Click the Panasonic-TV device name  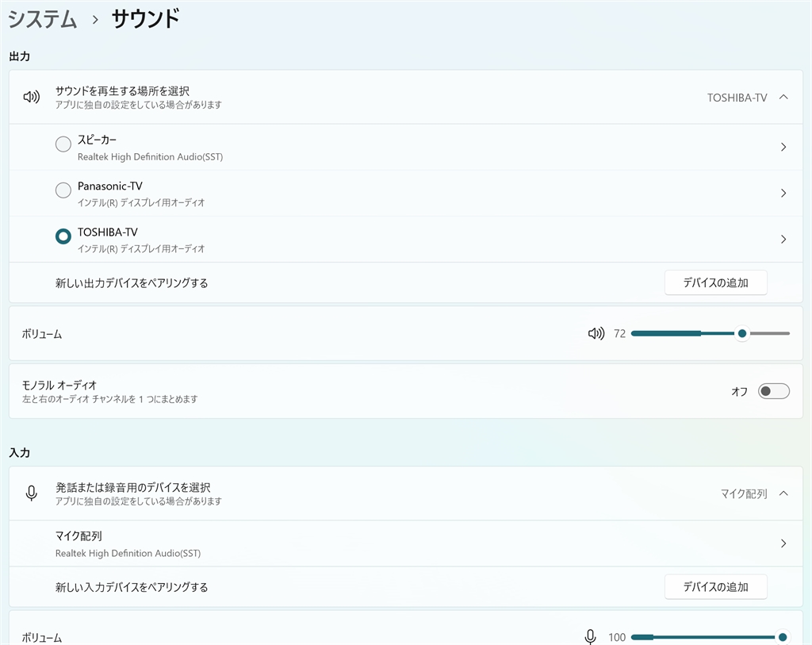[109, 186]
